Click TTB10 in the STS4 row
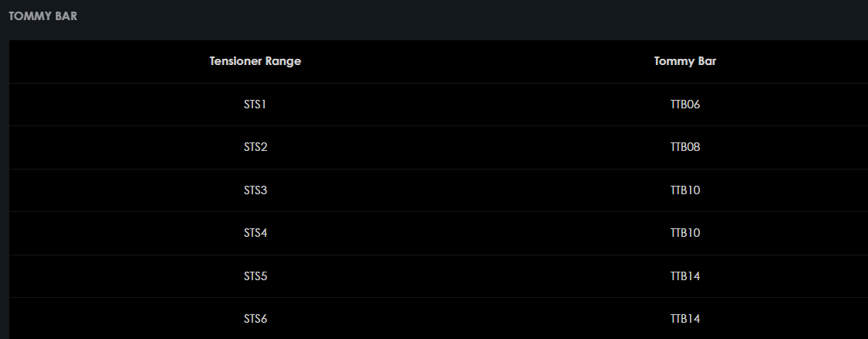Viewport: 868px width, 339px height. pos(684,233)
